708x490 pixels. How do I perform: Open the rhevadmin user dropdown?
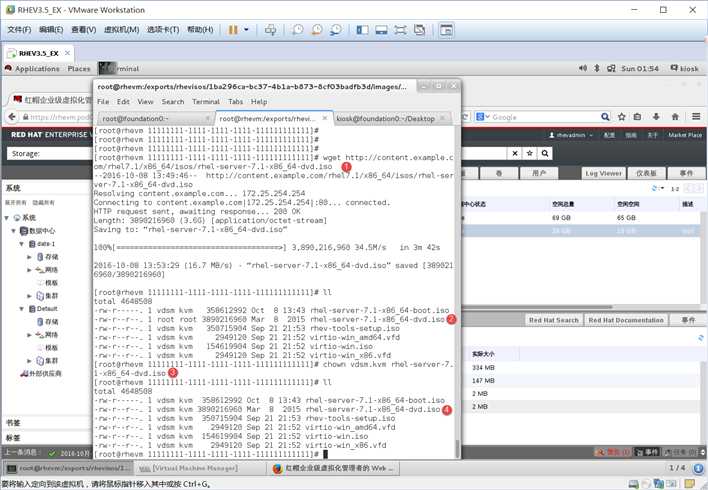[571, 135]
